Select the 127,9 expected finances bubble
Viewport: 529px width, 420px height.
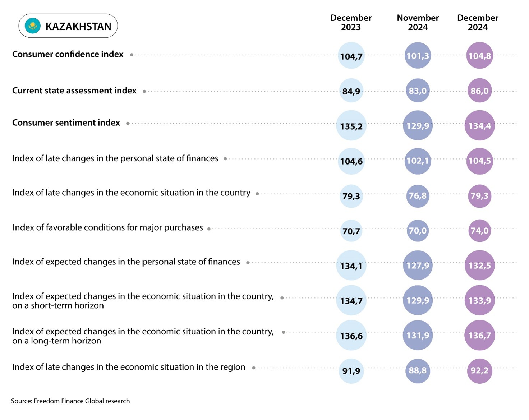(418, 265)
